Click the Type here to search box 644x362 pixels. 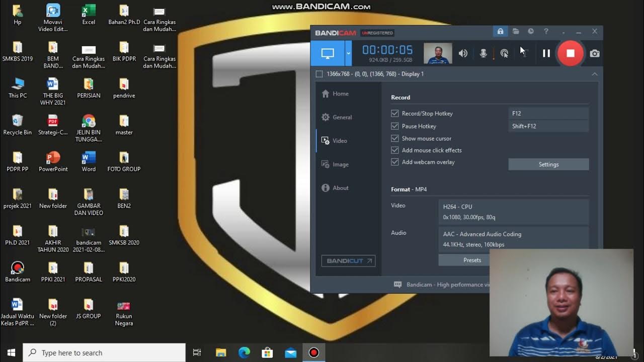pyautogui.click(x=104, y=352)
